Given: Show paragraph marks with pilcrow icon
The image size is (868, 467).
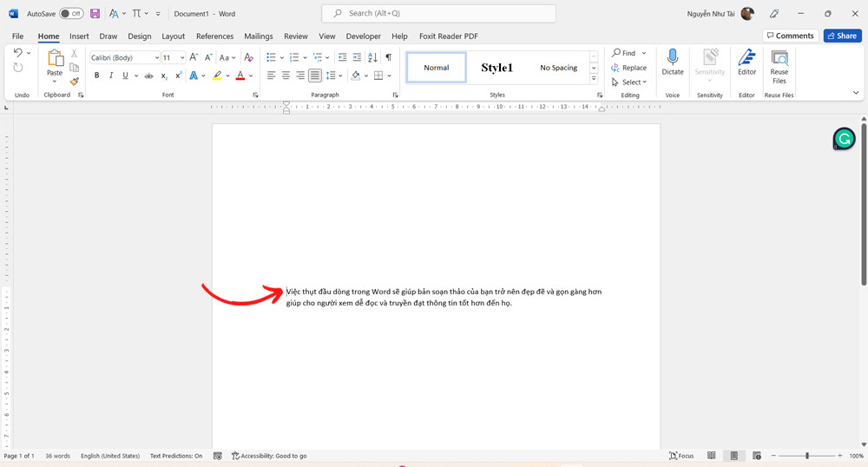Looking at the screenshot, I should [x=388, y=57].
